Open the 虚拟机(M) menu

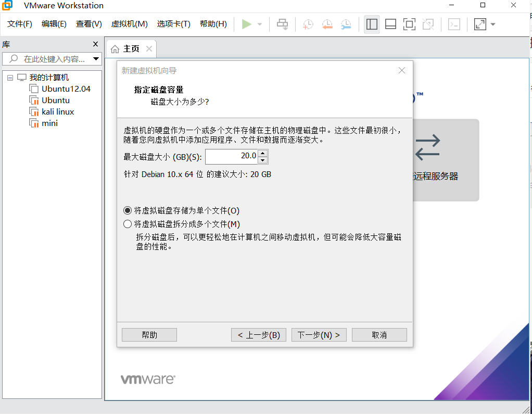129,24
